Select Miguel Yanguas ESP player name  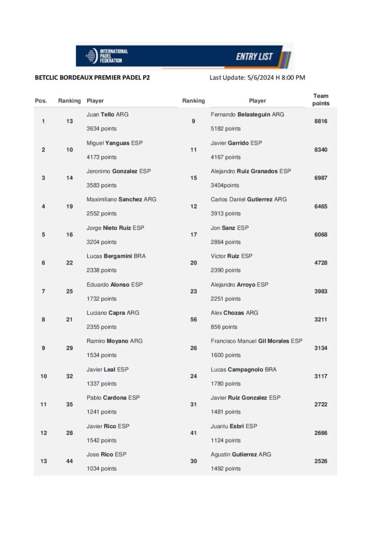(115, 143)
